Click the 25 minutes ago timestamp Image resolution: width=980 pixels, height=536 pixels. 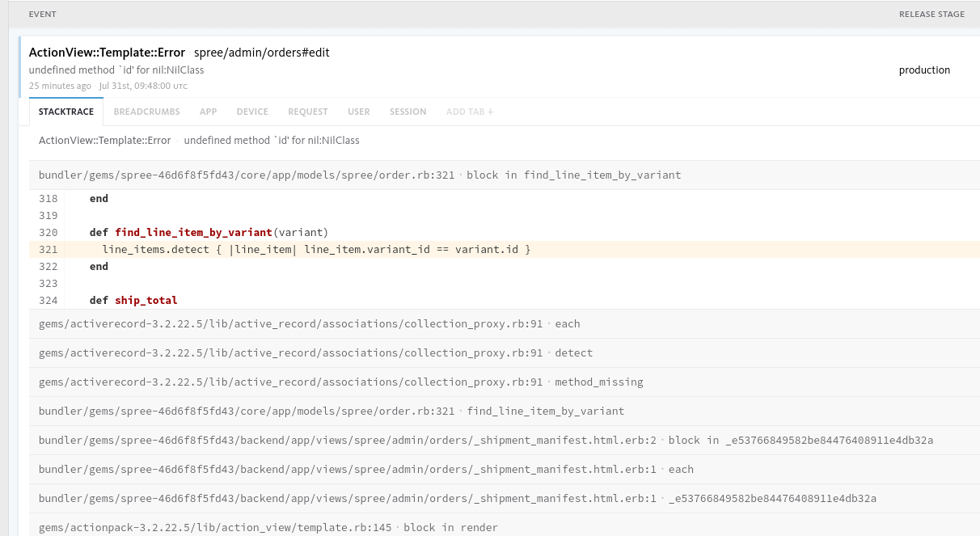pyautogui.click(x=60, y=86)
